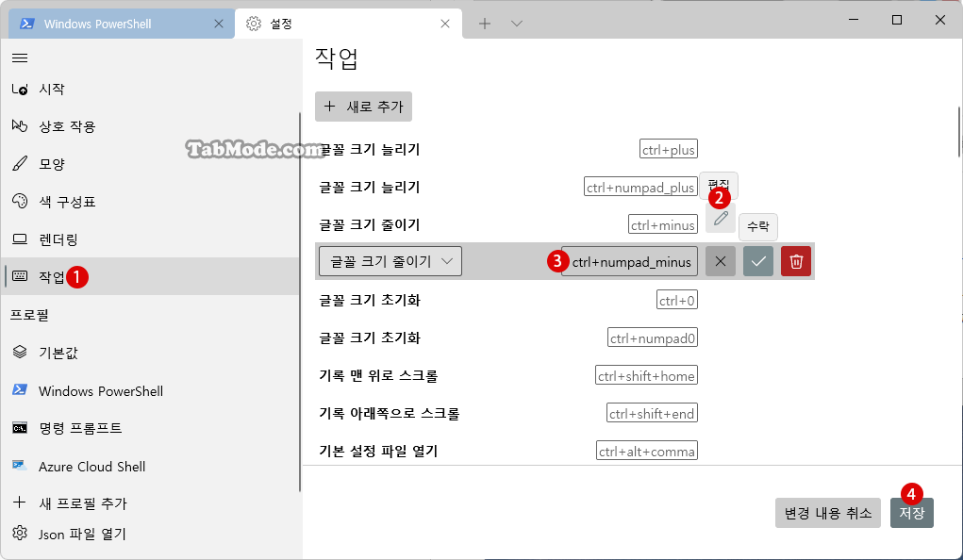Select the ctrl+shift+end key binding
This screenshot has width=963, height=560.
pos(652,413)
